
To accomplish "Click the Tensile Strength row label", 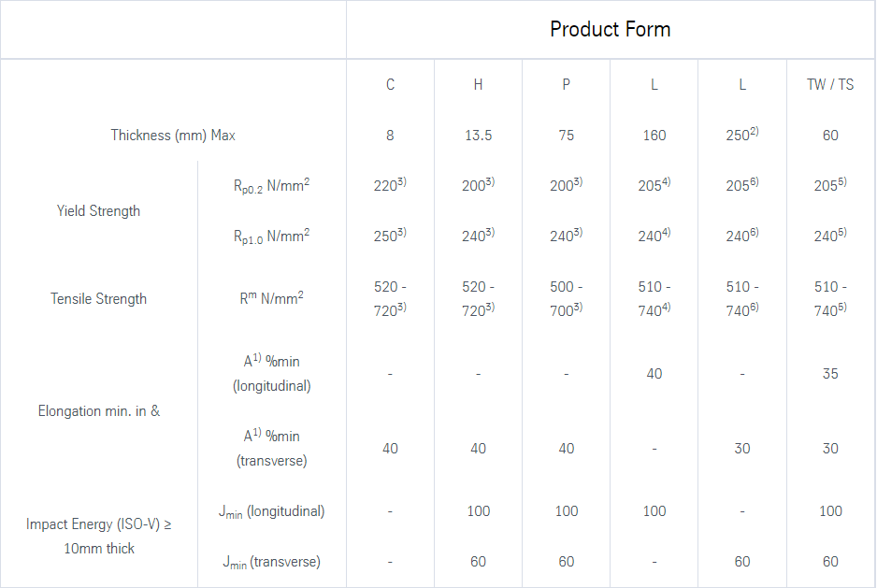I will pos(98,299).
